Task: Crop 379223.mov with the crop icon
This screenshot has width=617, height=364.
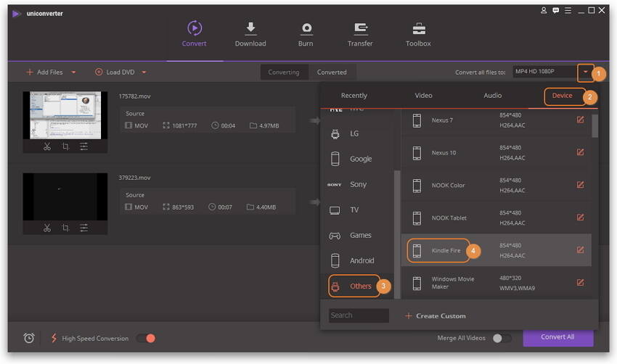Action: click(x=66, y=228)
